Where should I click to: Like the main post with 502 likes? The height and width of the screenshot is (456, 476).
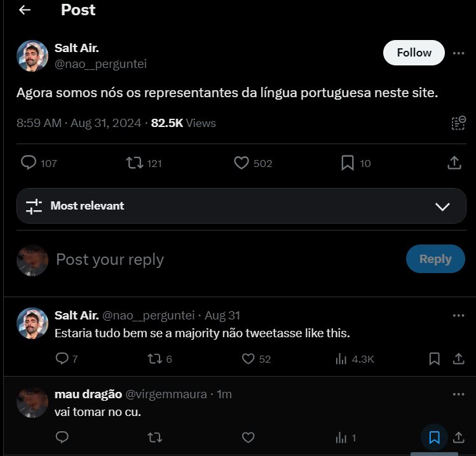241,163
